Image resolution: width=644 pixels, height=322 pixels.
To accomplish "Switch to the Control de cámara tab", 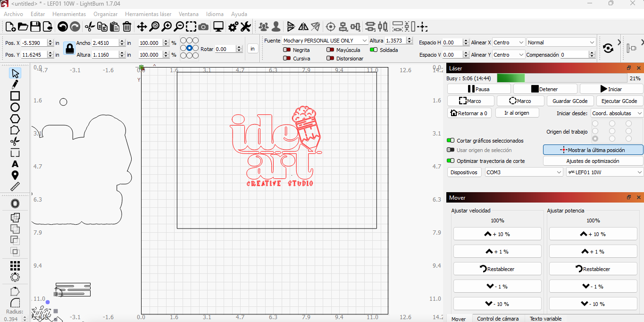I will 498,319.
